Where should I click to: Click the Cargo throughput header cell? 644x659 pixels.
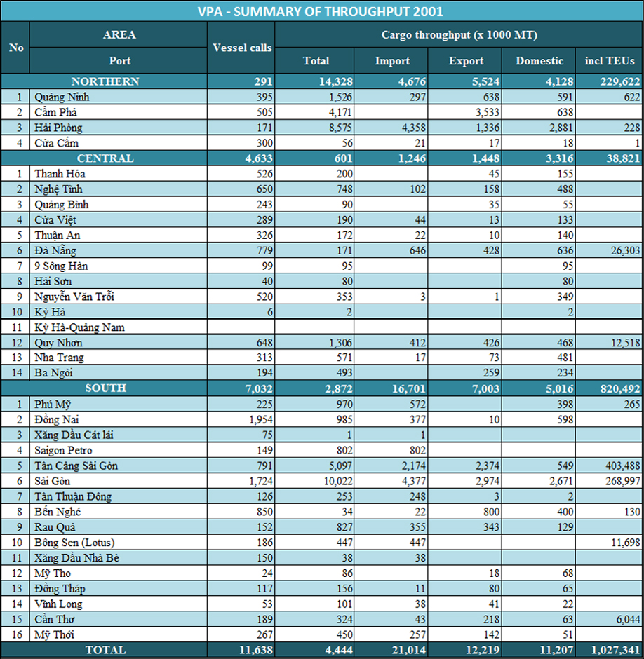[x=459, y=34]
